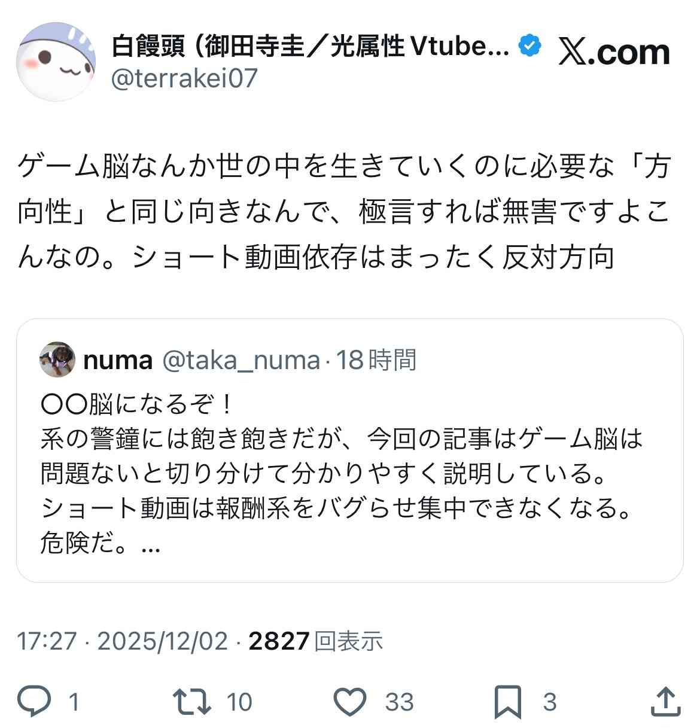Viewport: 700px width, 728px height.
Task: Open the @taka_numa handle in the quote
Action: click(241, 360)
